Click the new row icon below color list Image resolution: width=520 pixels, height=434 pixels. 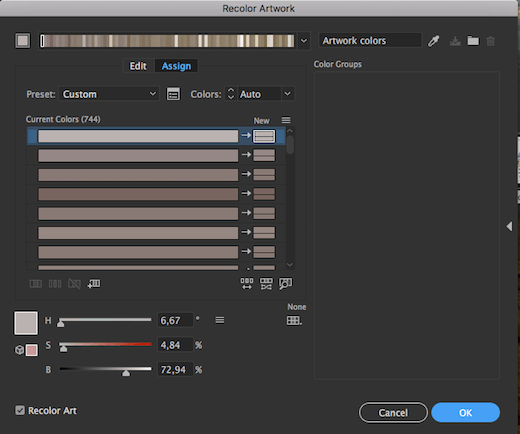(x=94, y=284)
